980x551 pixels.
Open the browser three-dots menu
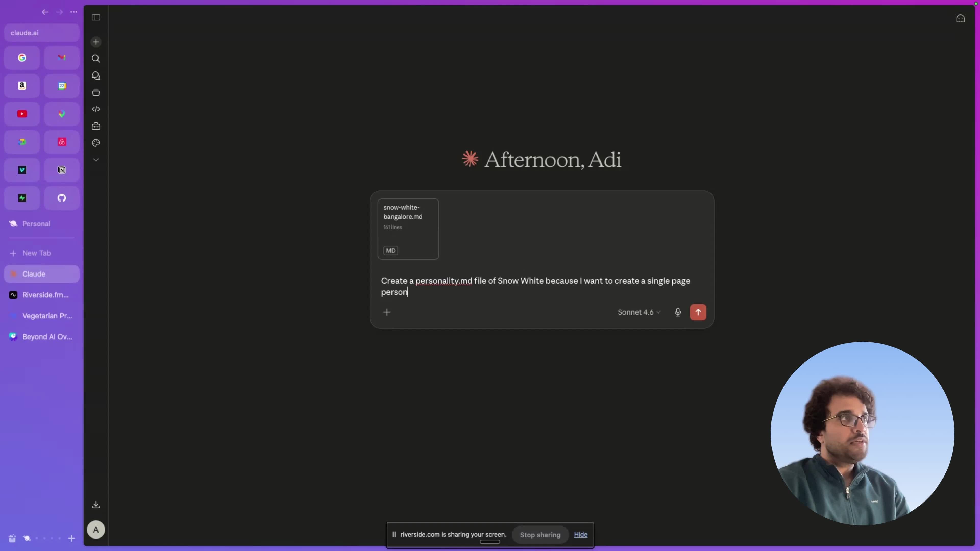pyautogui.click(x=74, y=12)
